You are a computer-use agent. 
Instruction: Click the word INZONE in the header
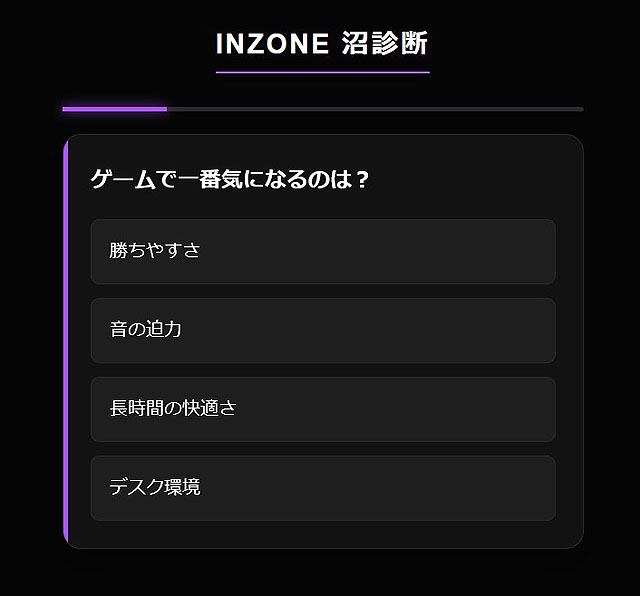272,44
